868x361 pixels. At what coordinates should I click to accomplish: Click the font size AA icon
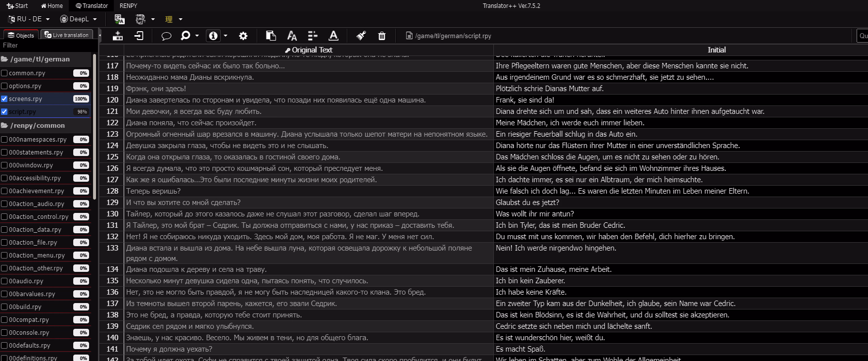[292, 36]
